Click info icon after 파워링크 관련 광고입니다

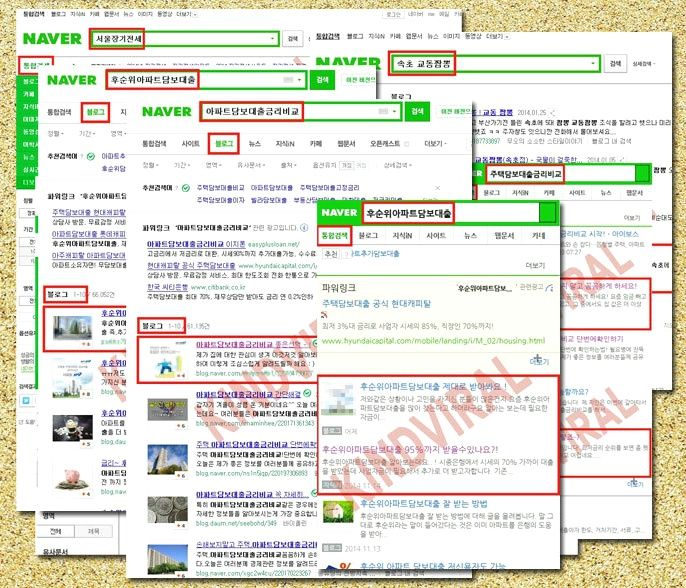point(304,228)
